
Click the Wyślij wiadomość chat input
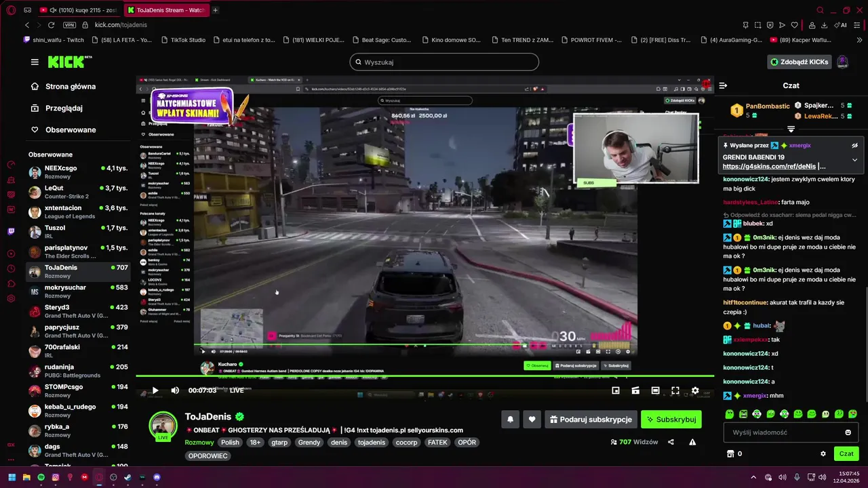(791, 432)
